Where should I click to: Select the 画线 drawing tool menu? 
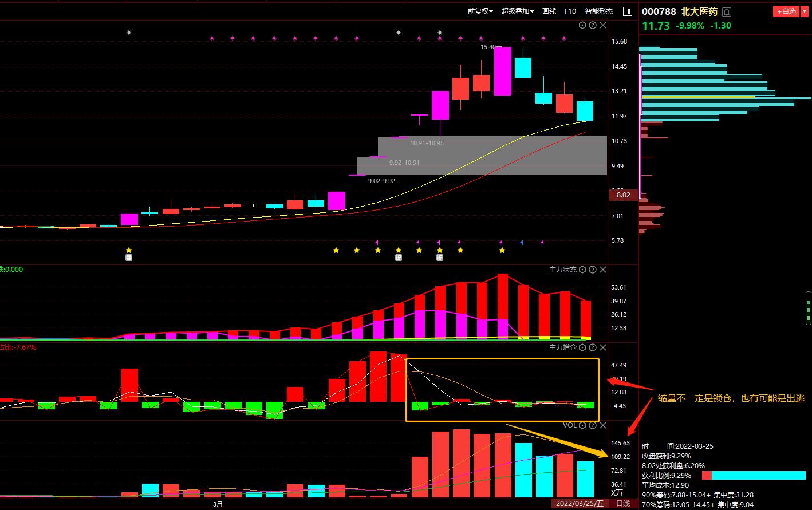(x=549, y=11)
